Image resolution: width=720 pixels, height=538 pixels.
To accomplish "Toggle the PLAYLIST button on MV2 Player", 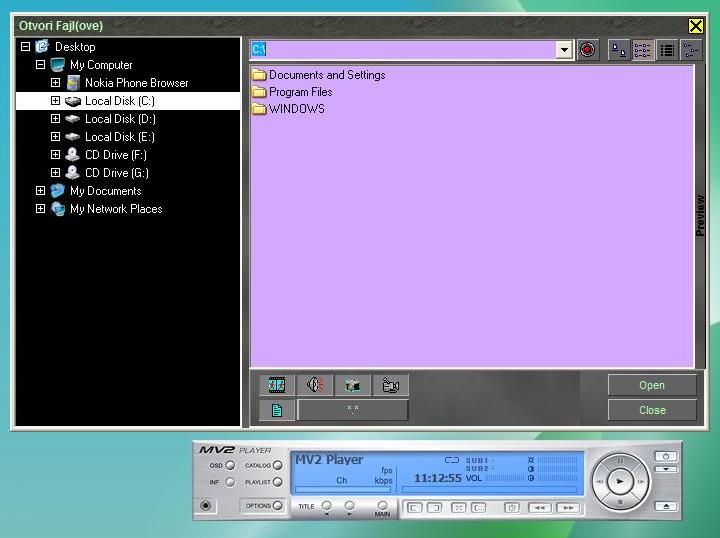I will 277,482.
